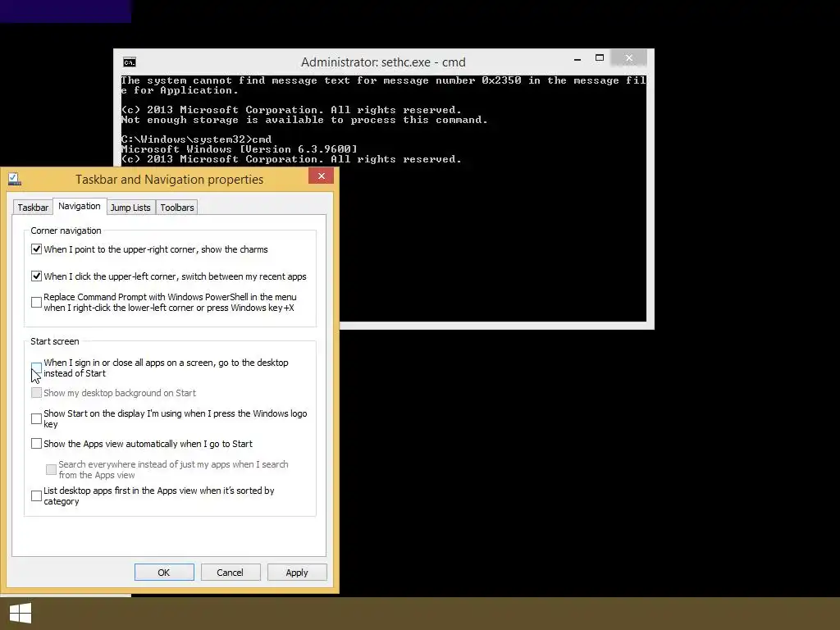Minimize the Administrator cmd window
840x630 pixels.
tap(577, 59)
